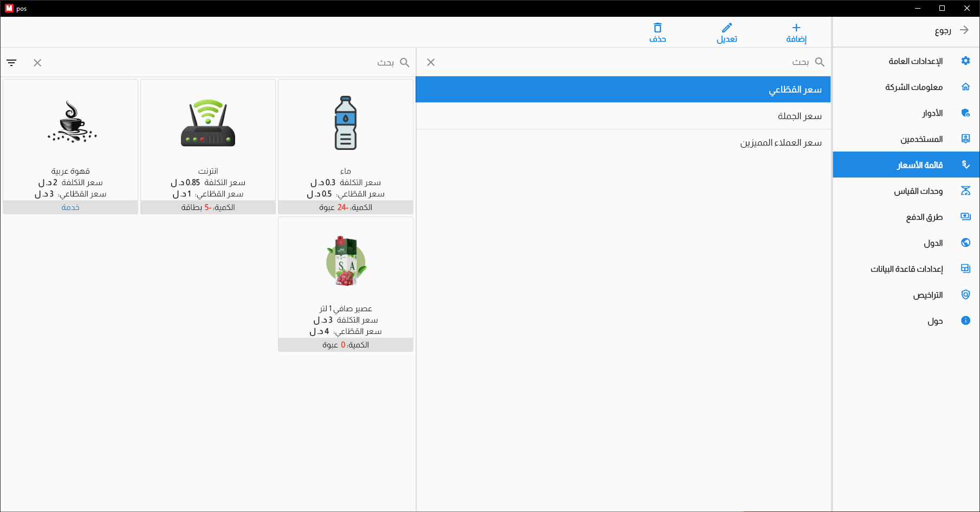This screenshot has height=512, width=980.
Task: Click the Add (إضافة) plus icon
Action: tap(796, 28)
